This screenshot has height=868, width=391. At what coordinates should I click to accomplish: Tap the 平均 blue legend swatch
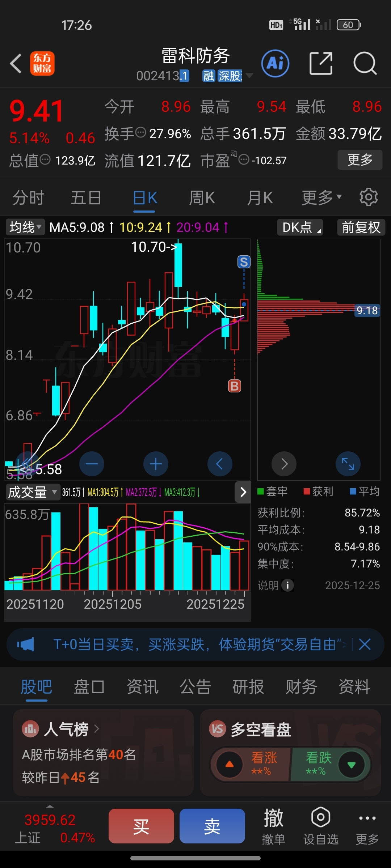(x=353, y=491)
